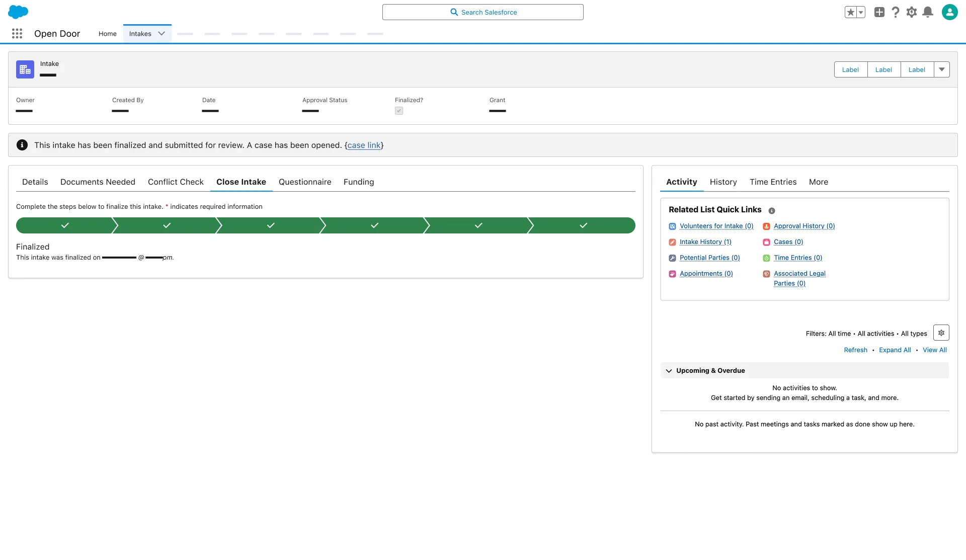Viewport: 966px width, 560px height.
Task: Click the middle Label button
Action: [x=883, y=69]
